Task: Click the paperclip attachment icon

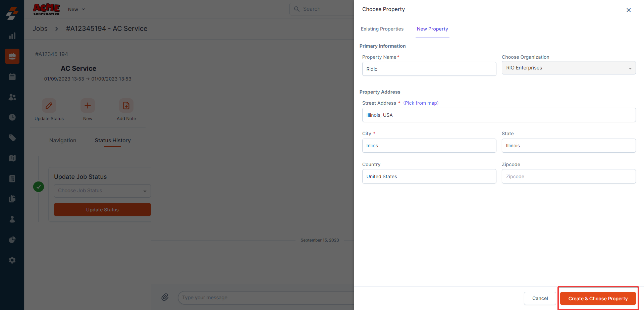Action: pyautogui.click(x=165, y=297)
